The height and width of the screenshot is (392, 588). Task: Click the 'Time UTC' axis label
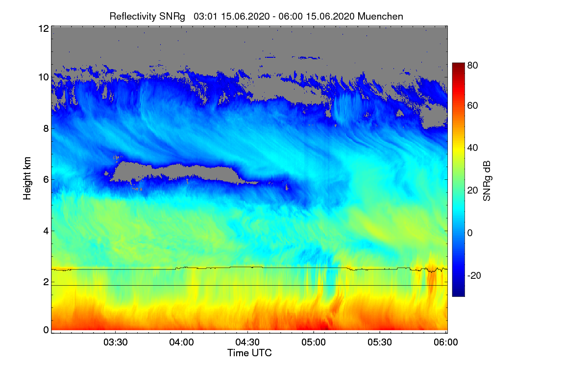(249, 353)
